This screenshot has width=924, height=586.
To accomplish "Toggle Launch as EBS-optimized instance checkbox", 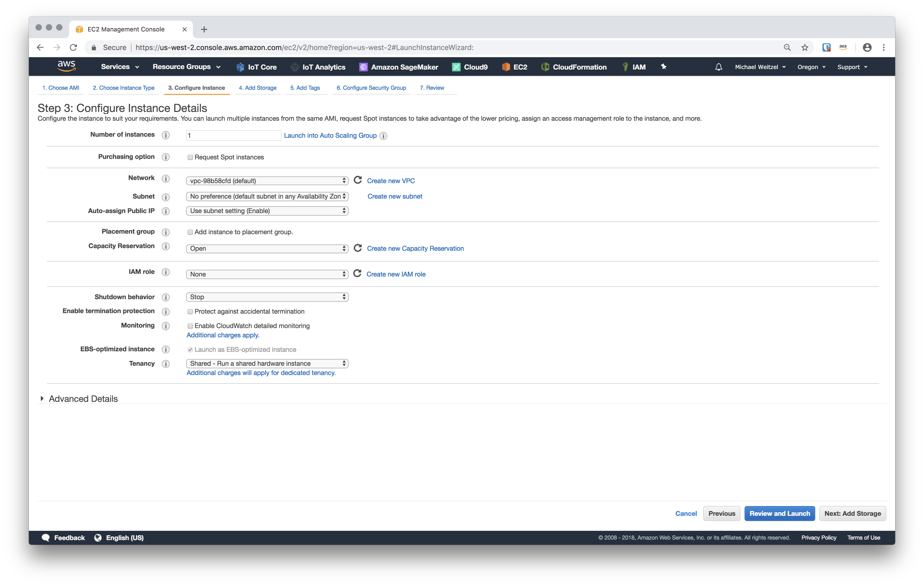I will [x=190, y=349].
